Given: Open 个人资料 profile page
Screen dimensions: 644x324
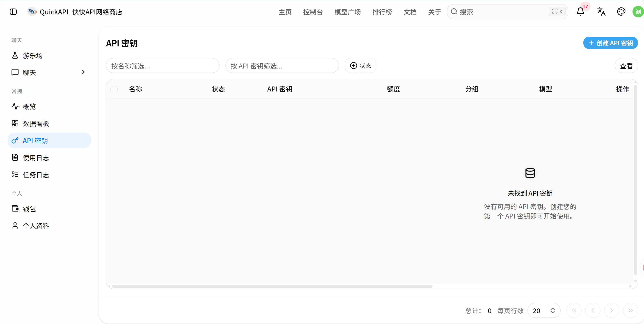Looking at the screenshot, I should pos(49,226).
